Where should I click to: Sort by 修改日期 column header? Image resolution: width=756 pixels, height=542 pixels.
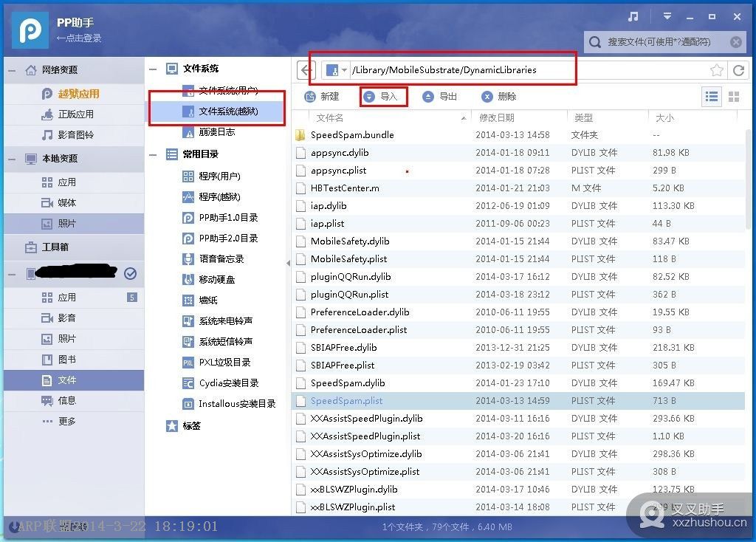point(497,117)
